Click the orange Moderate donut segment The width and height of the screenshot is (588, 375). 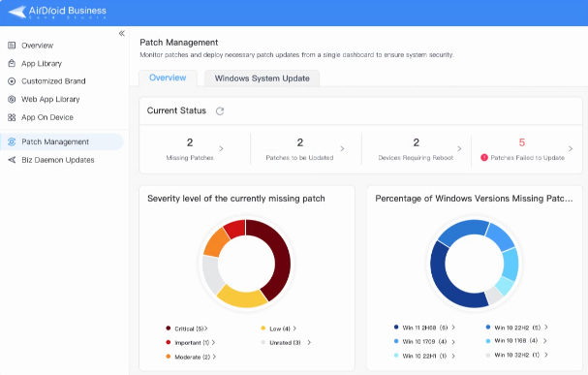(x=216, y=243)
